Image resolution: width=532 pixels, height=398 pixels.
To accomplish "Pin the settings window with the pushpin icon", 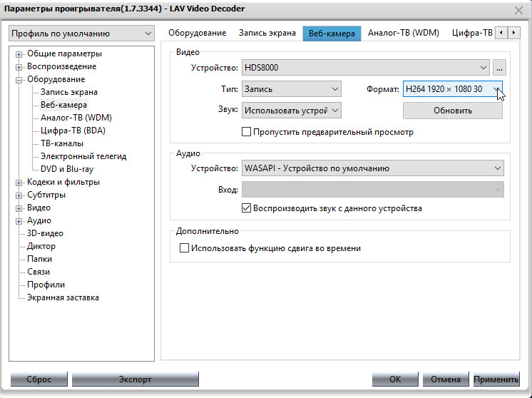I will pyautogui.click(x=499, y=9).
